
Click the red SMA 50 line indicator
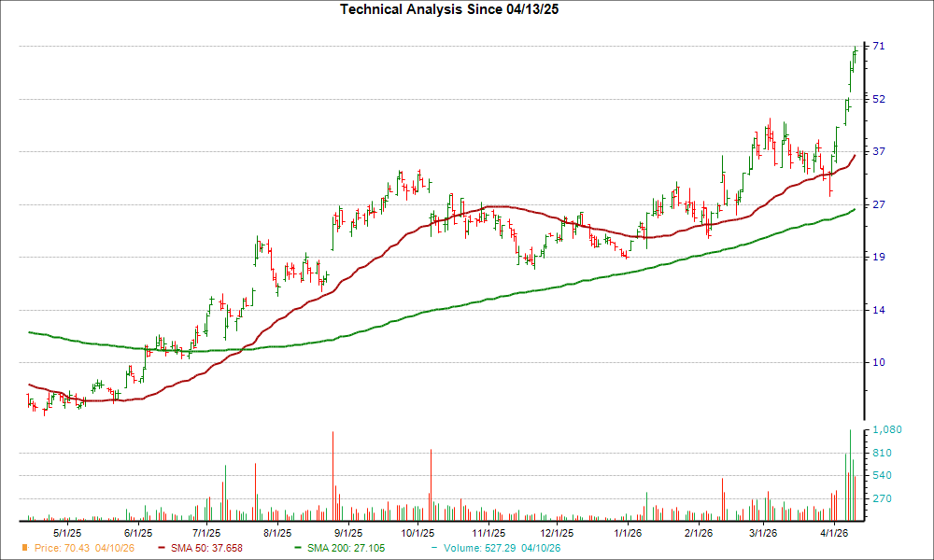pyautogui.click(x=160, y=549)
